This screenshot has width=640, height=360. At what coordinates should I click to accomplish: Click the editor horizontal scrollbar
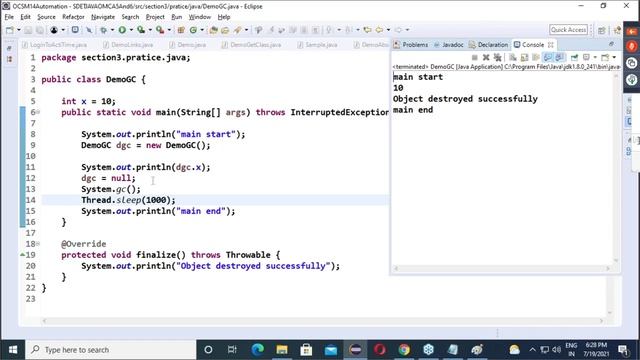point(322,321)
